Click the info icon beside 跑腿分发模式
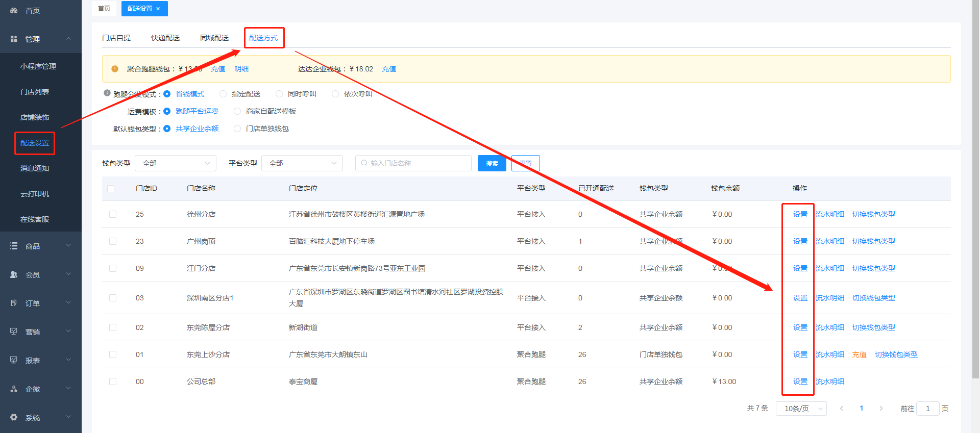The height and width of the screenshot is (433, 980). (107, 93)
